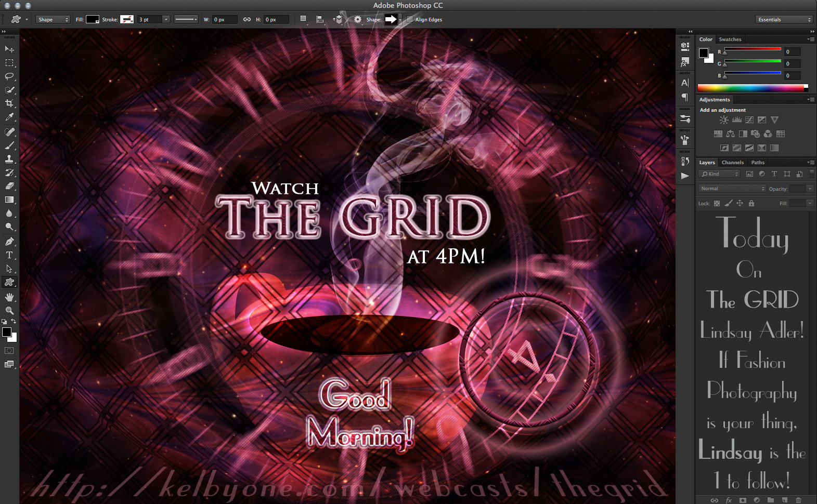Add a Curves adjustment
Screen dimensions: 817x504
click(749, 120)
